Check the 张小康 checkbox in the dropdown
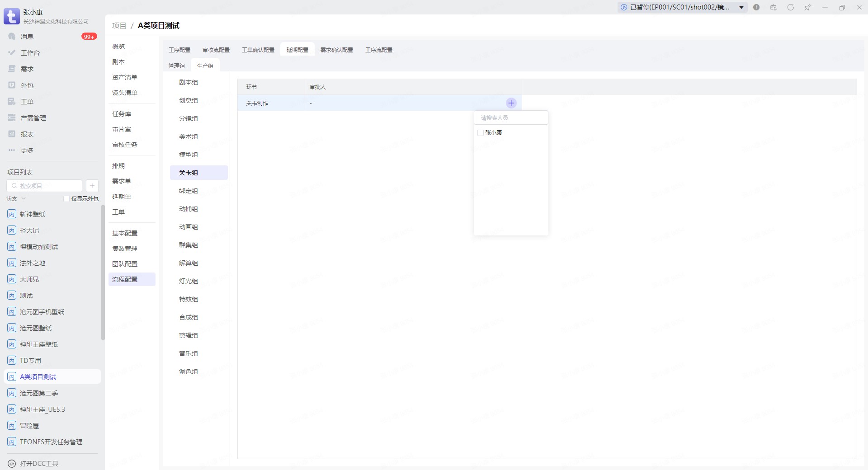This screenshot has height=470, width=868. point(481,133)
